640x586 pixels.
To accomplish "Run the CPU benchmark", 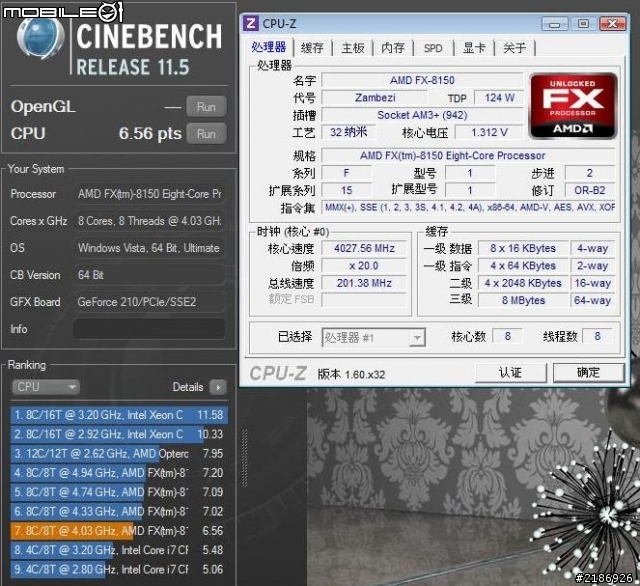I will tap(206, 134).
